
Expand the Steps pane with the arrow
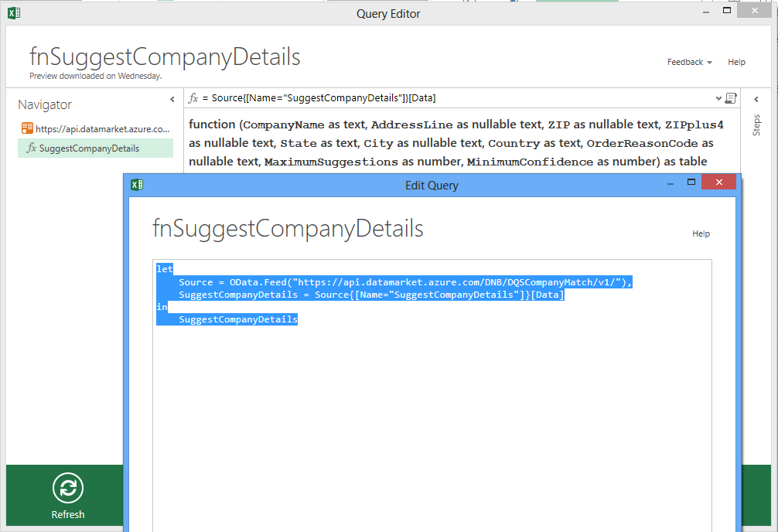(756, 99)
